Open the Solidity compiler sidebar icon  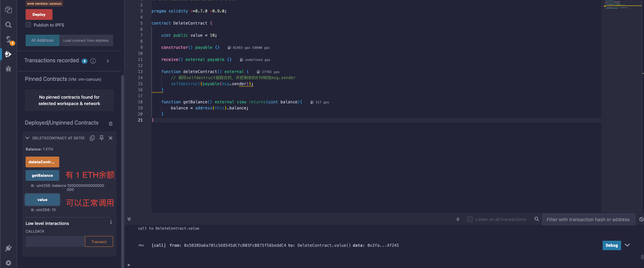[9, 40]
